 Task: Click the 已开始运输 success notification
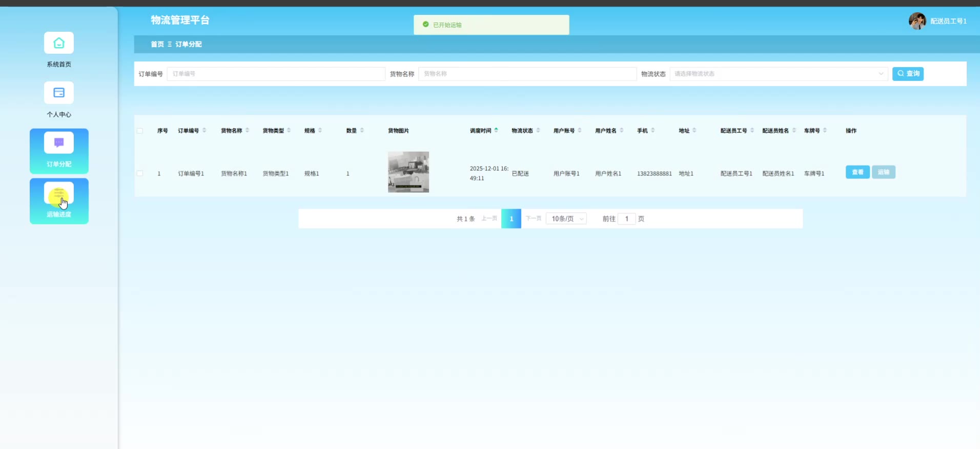[492, 25]
